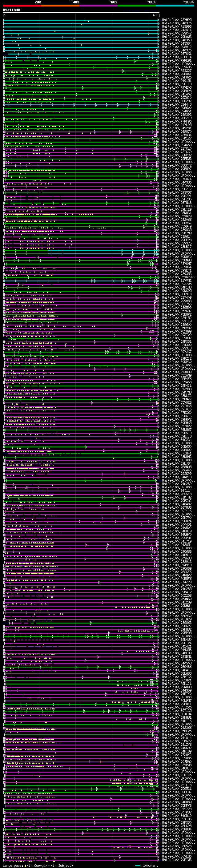Open UniRef100_B9T135 hit
The image size is (197, 868).
(x=177, y=711)
